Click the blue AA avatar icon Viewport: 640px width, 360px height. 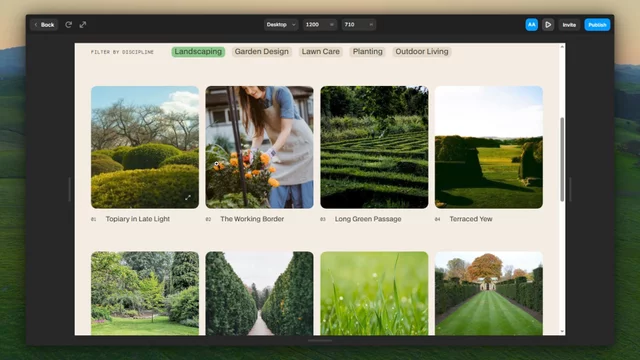531,24
